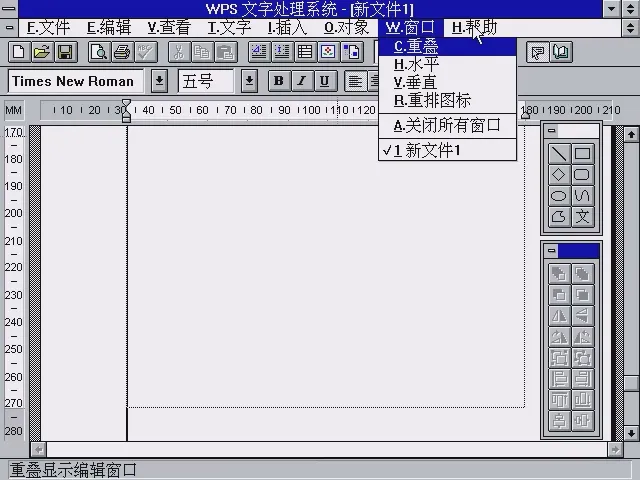The height and width of the screenshot is (480, 640).
Task: Toggle Underline formatting button
Action: coord(325,81)
